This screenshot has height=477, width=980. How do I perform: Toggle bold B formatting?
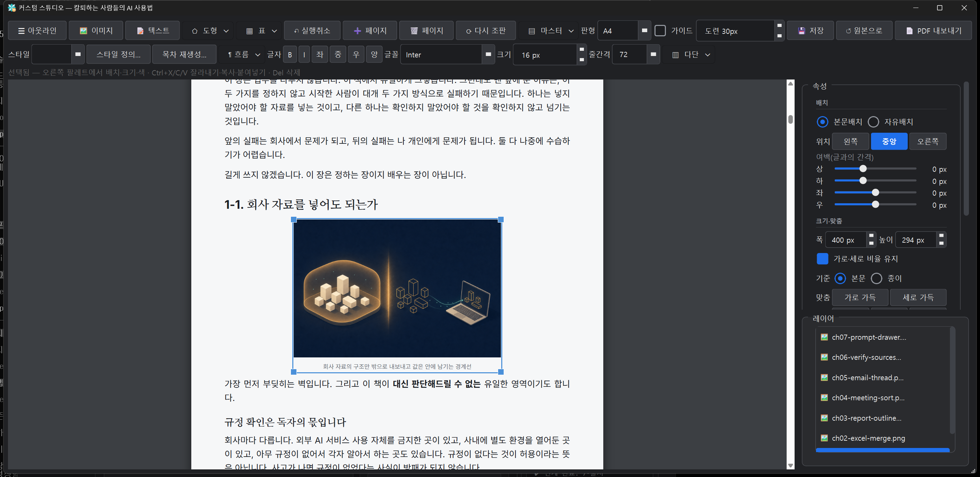coord(290,54)
